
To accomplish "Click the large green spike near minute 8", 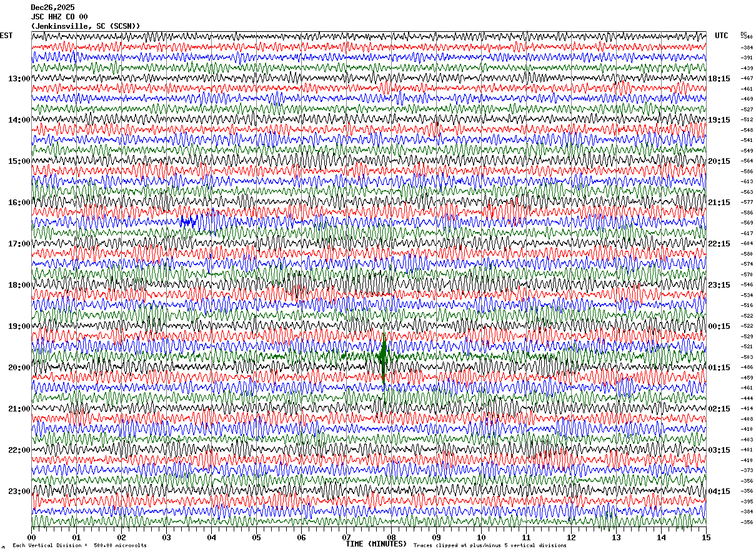I will point(383,357).
